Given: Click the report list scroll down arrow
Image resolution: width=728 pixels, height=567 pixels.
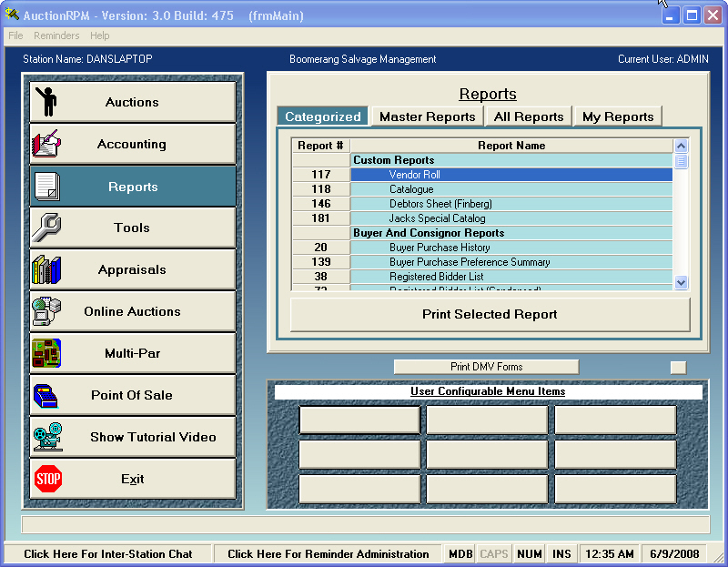Looking at the screenshot, I should pyautogui.click(x=681, y=282).
